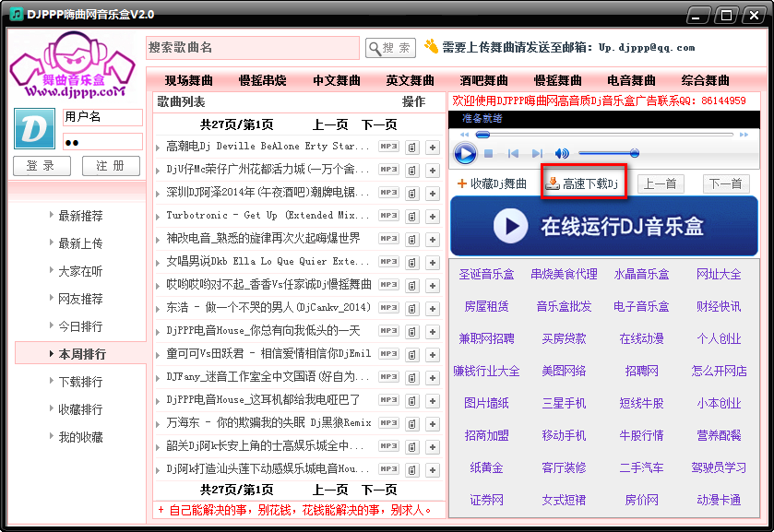This screenshot has height=532, width=774.
Task: Open the 电音舞曲 tab
Action: [632, 80]
